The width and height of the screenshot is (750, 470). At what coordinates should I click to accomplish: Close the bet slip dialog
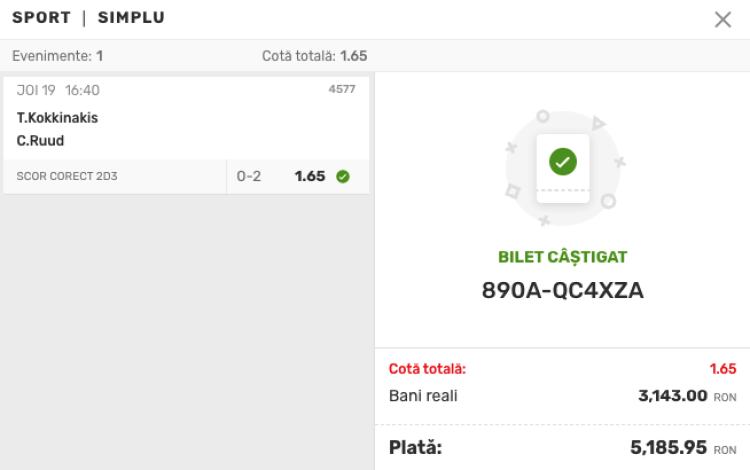pos(723,19)
